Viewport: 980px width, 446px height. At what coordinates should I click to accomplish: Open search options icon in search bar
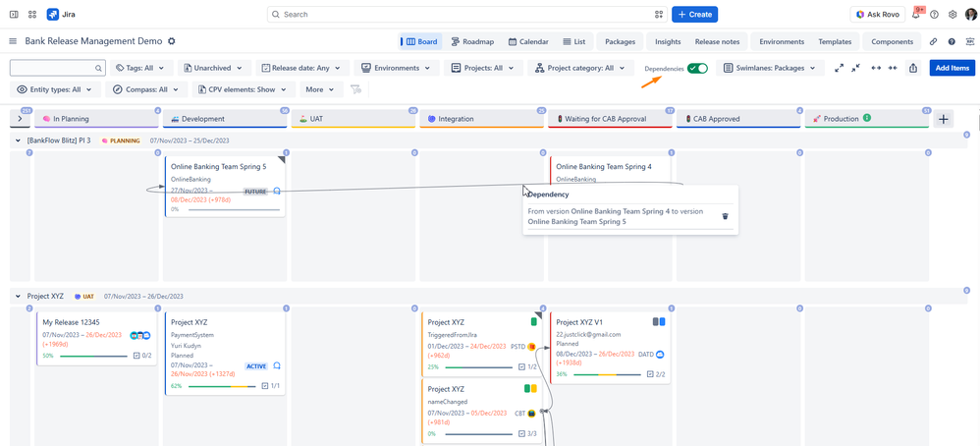tap(658, 15)
